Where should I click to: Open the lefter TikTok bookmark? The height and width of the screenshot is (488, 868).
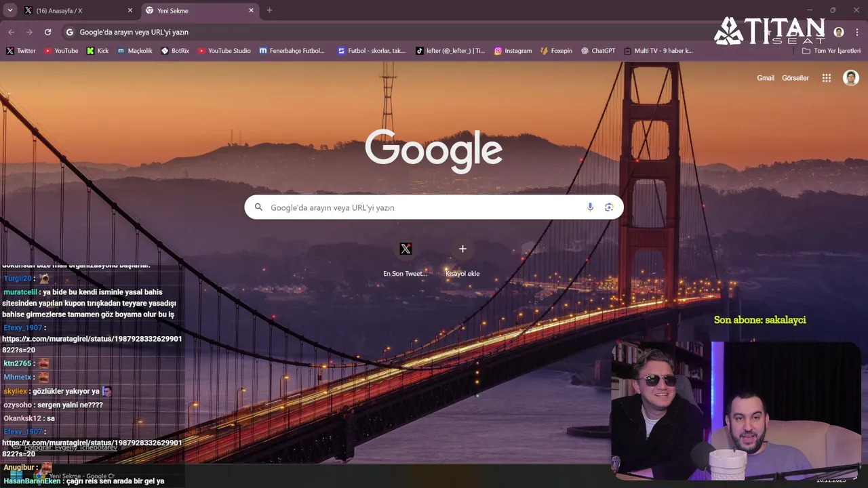[x=450, y=51]
